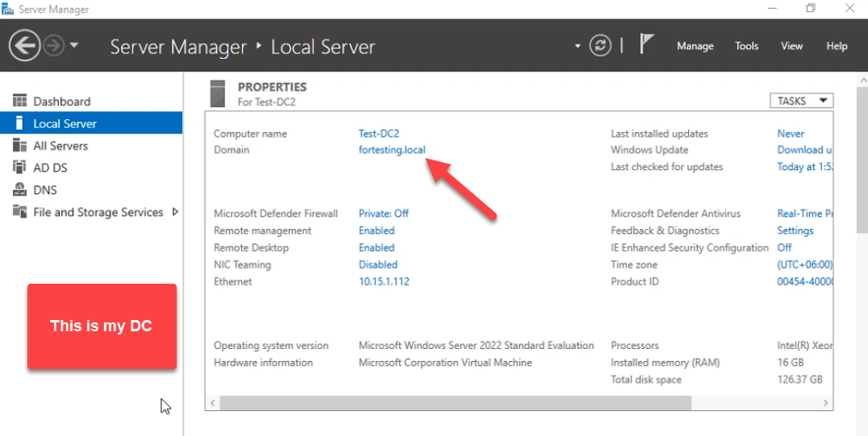Select Local Server icon in sidebar
Screen dimensions: 868x436
coord(19,122)
